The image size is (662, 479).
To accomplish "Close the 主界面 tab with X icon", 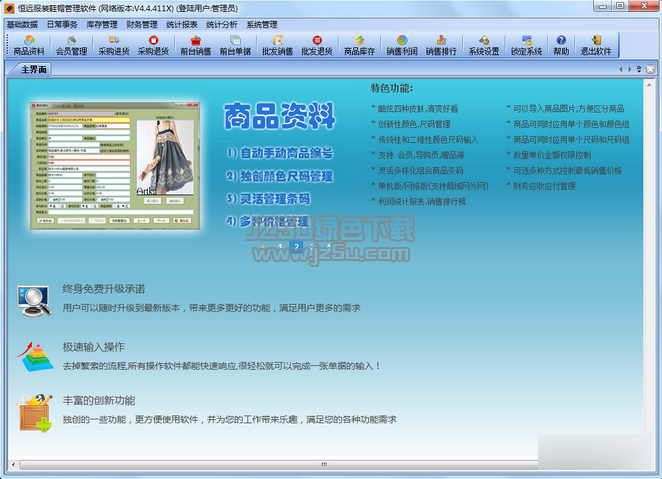I will tap(651, 69).
